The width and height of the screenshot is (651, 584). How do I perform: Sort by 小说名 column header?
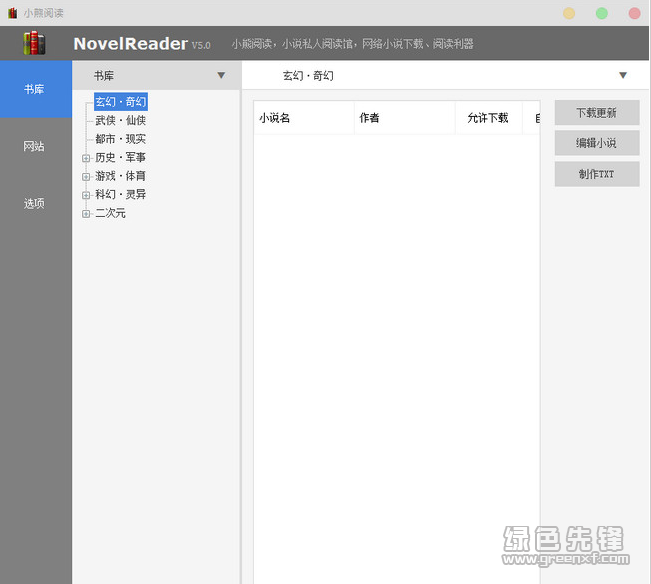(304, 118)
